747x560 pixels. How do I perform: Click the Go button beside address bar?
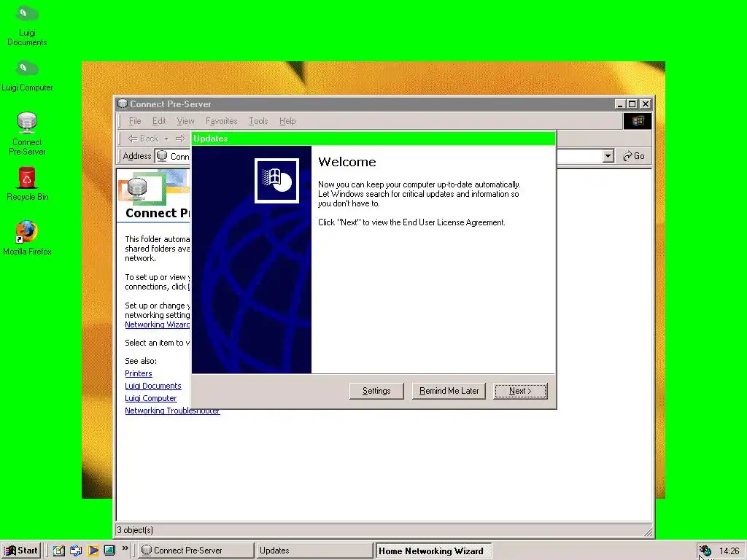(x=634, y=156)
